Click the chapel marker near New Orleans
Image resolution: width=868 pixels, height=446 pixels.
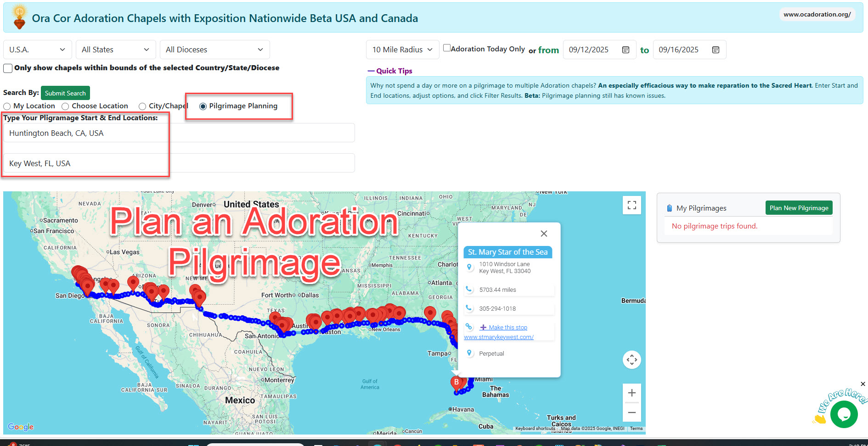tap(373, 316)
